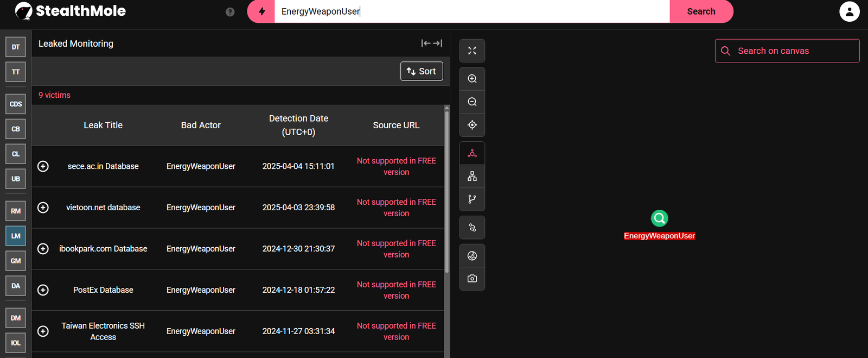Image resolution: width=868 pixels, height=358 pixels.
Task: Zoom in on the canvas
Action: (x=472, y=79)
